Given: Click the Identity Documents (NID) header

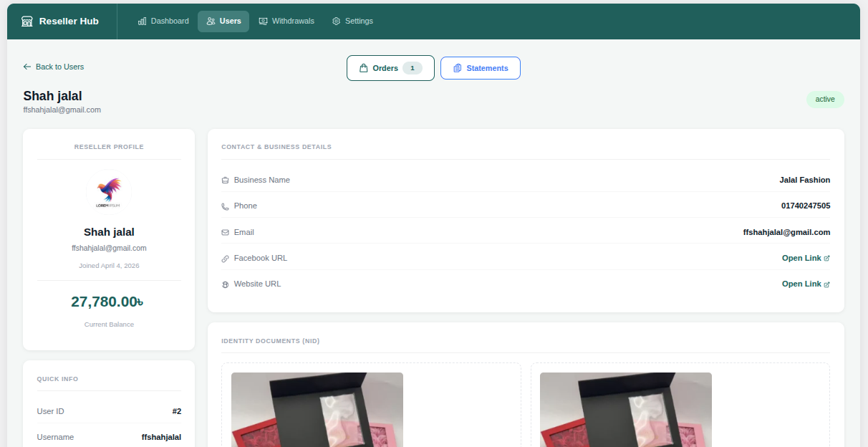Looking at the screenshot, I should (x=271, y=341).
